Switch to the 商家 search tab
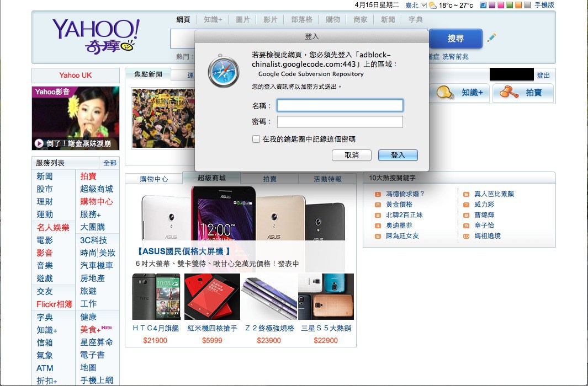The image size is (588, 386). tap(361, 19)
